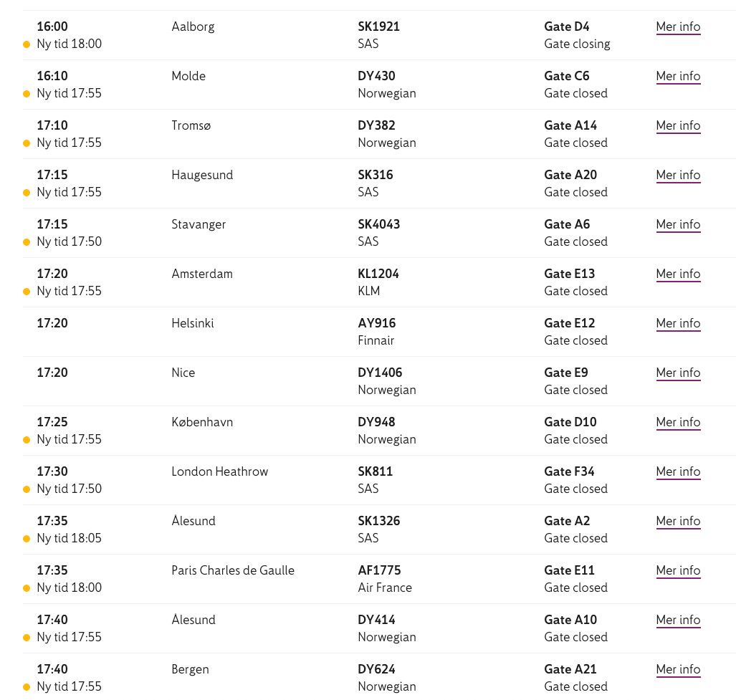The width and height of the screenshot is (736, 700).
Task: Open Mer info for Nice flight DY1406
Action: pyautogui.click(x=677, y=373)
